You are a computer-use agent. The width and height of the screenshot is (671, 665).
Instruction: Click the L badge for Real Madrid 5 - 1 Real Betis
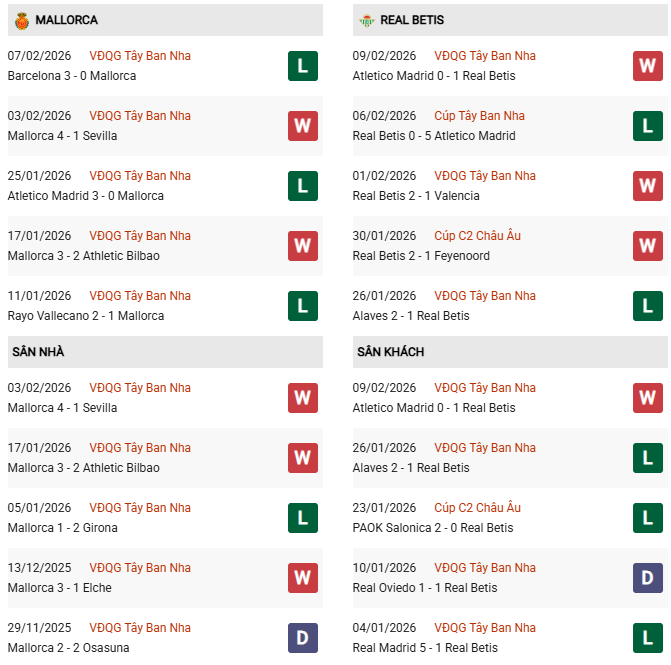[x=648, y=637]
